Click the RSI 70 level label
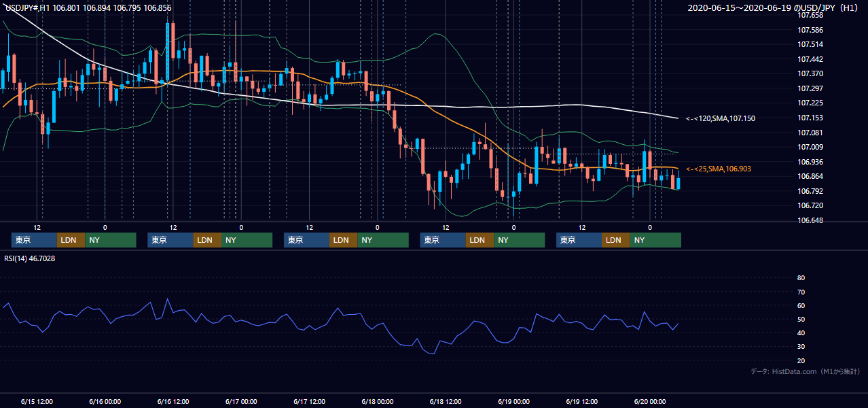The width and height of the screenshot is (868, 408). pos(801,292)
